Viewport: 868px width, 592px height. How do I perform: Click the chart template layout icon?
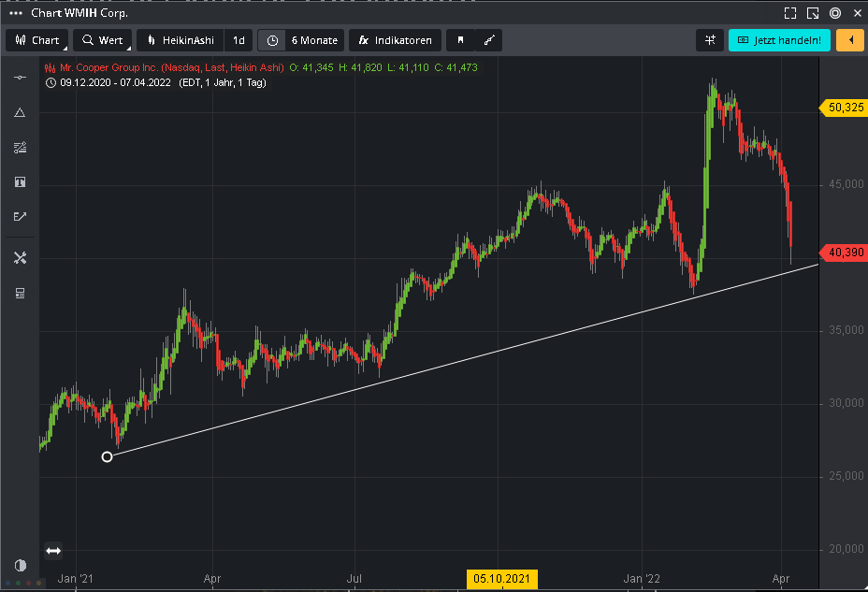[x=20, y=294]
